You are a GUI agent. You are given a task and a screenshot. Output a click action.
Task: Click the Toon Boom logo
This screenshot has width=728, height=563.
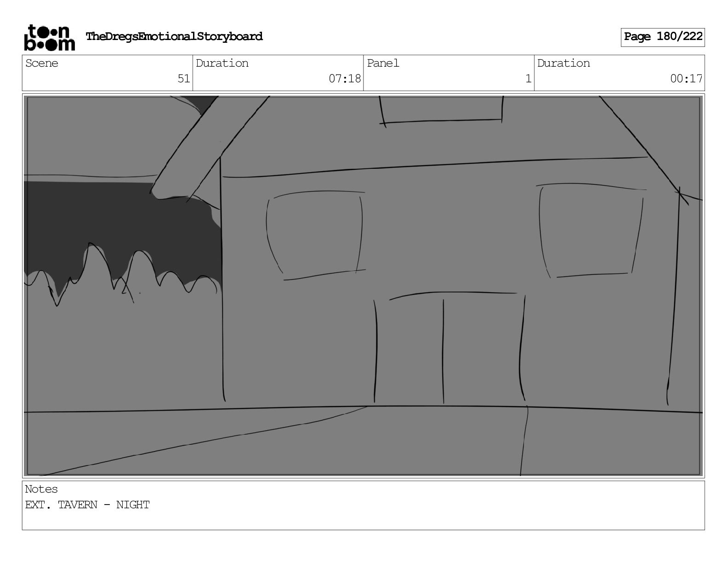coord(49,37)
